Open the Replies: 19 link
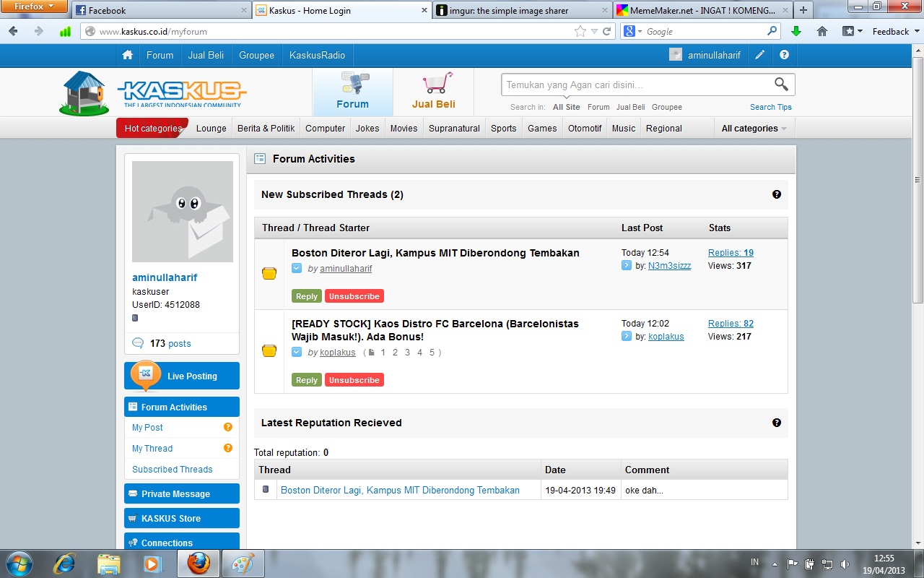Screen dimensions: 924x578 coord(731,253)
